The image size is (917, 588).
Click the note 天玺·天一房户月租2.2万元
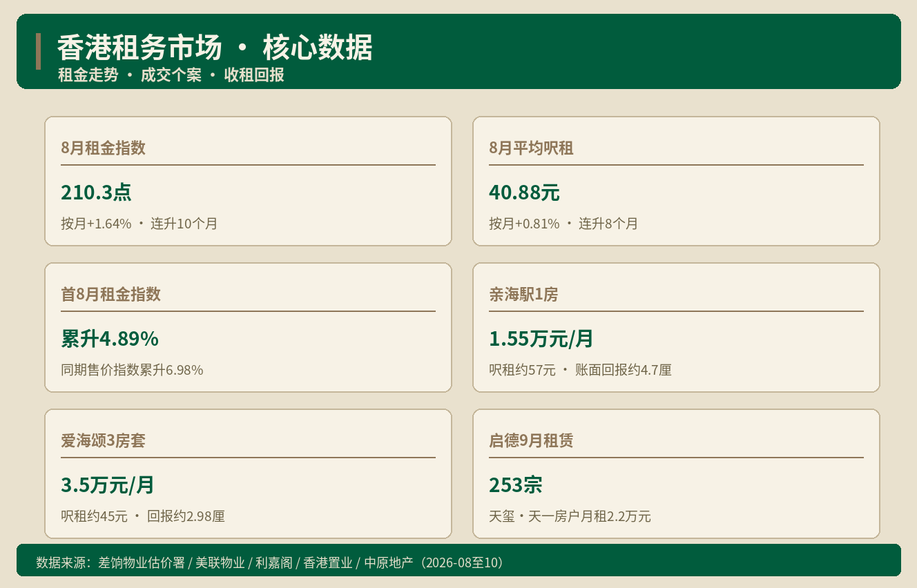click(x=570, y=516)
